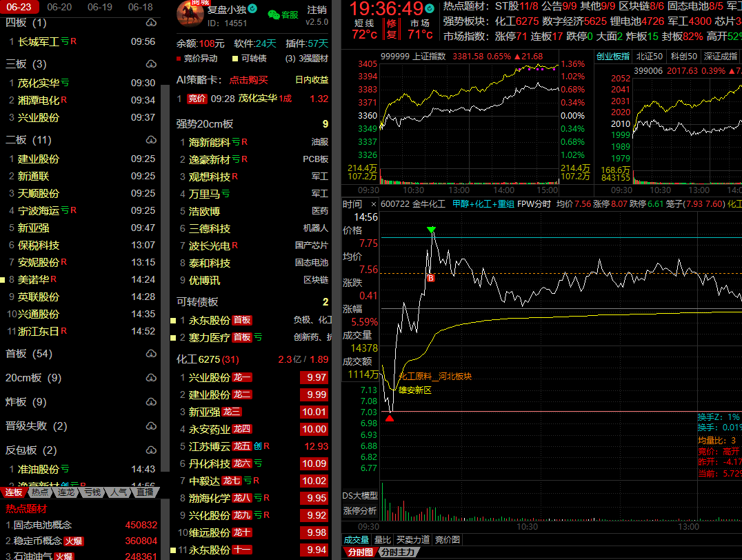Collapse the 反包板 (2) group header

click(31, 450)
